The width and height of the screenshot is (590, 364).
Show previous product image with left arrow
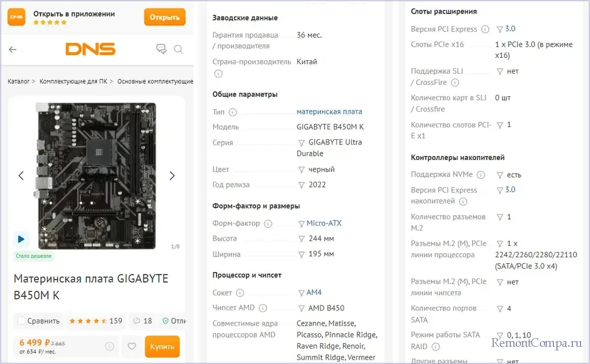point(21,176)
